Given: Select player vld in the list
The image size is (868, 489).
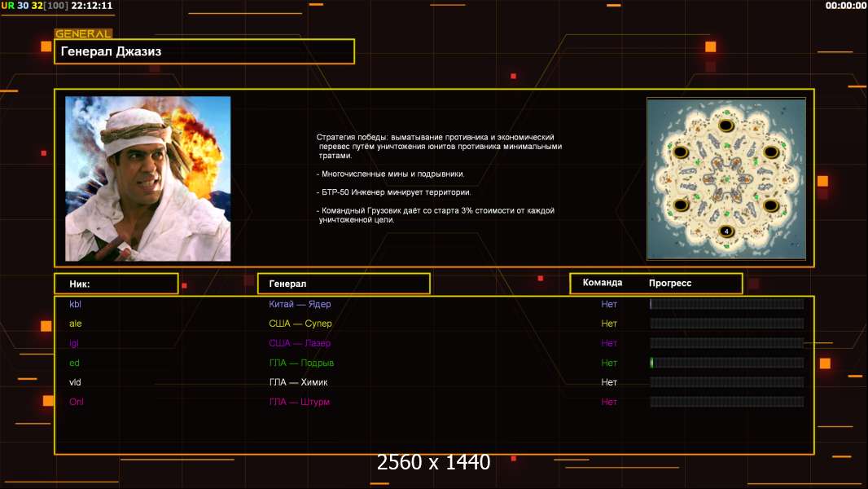Looking at the screenshot, I should [x=75, y=382].
